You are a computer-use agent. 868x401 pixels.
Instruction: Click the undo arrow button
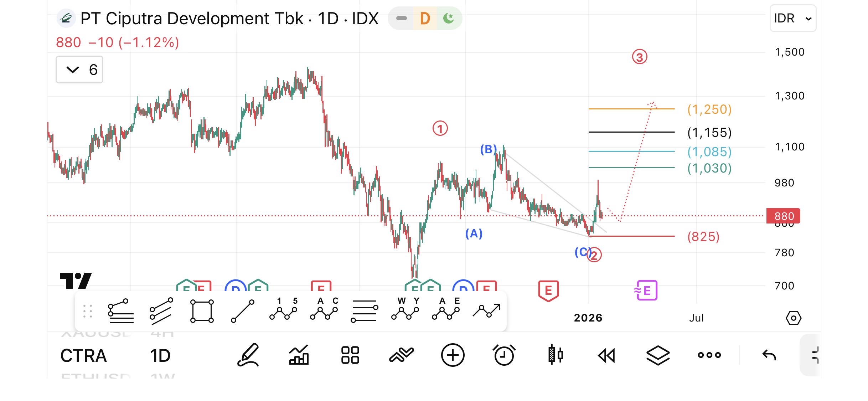pos(769,355)
